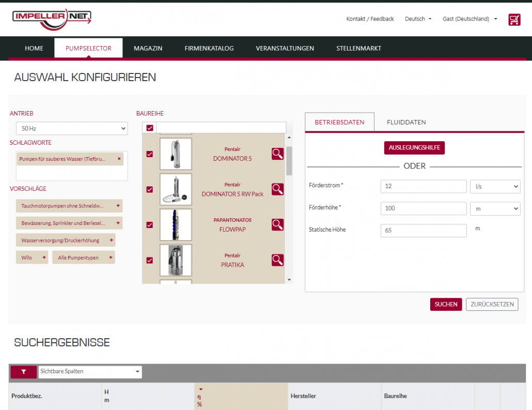
Task: Change the Förderstrom unit dropdown from l/s
Action: coord(495,186)
